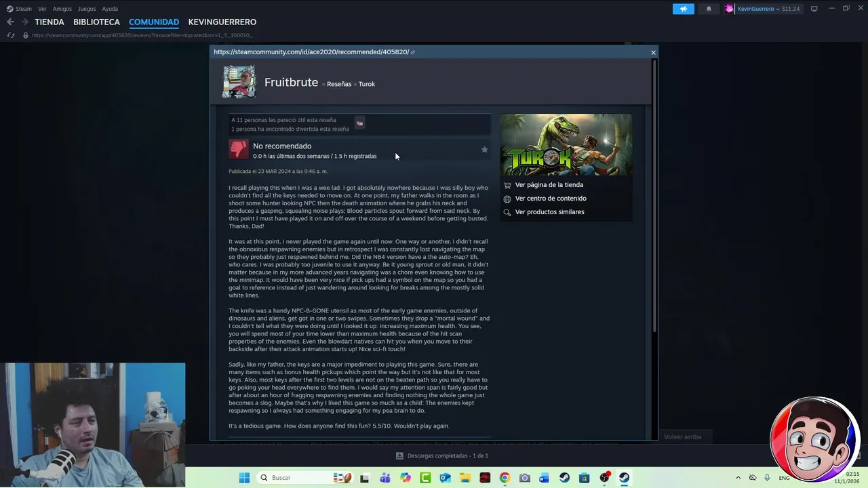Open Ver centro de contenido

[551, 199]
